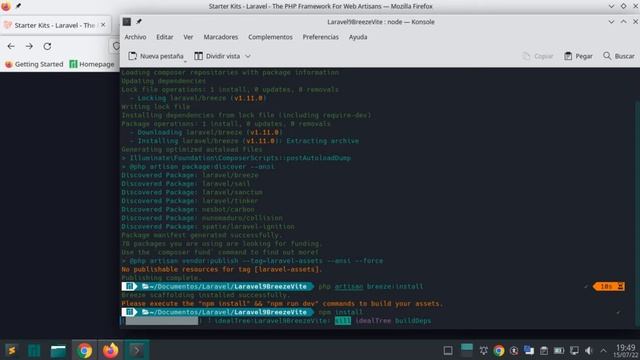
Task: Click the Buscar search button
Action: 619,56
